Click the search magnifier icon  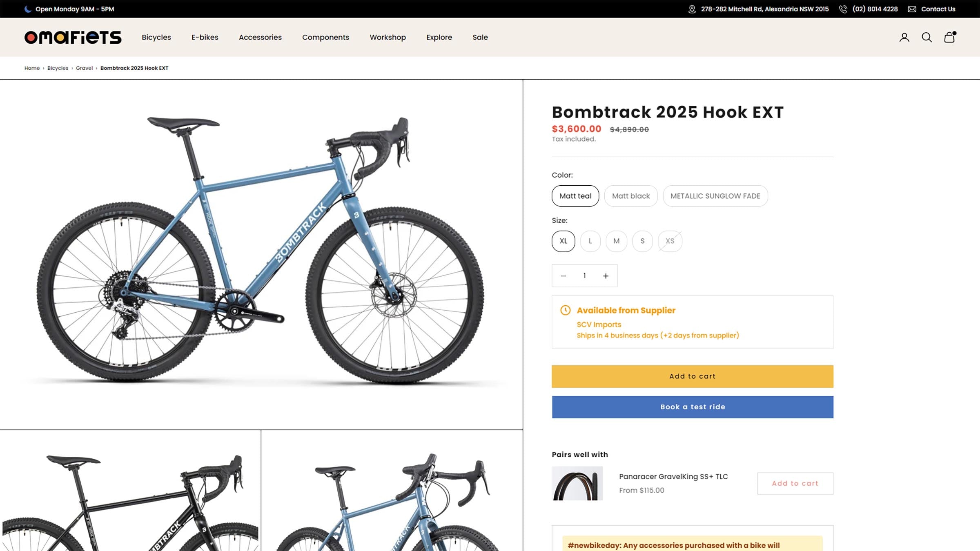[927, 38]
